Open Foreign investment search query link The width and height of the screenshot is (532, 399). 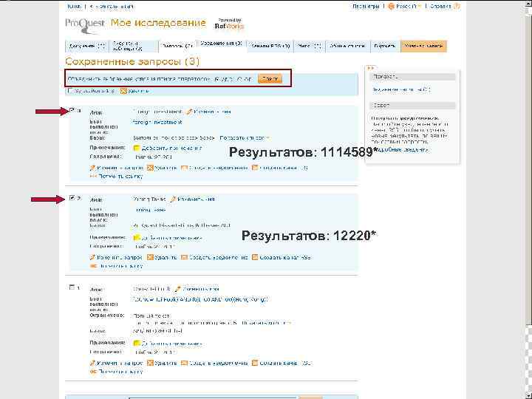pyautogui.click(x=157, y=122)
